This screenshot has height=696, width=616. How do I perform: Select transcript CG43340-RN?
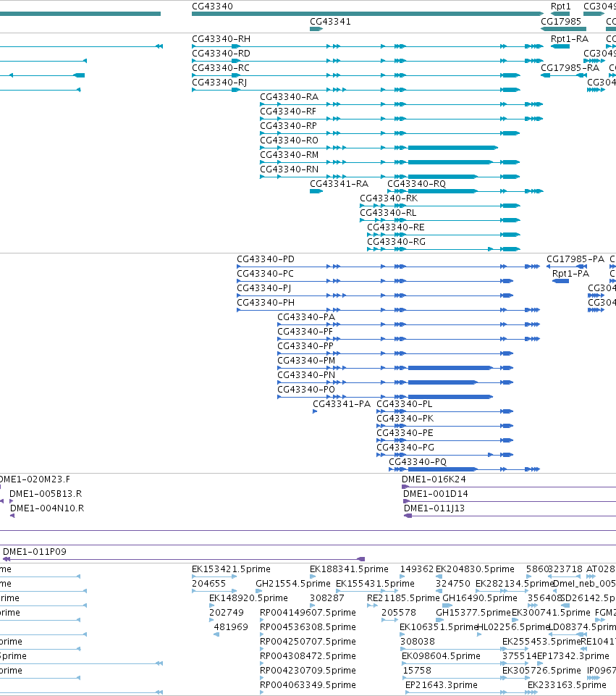point(289,169)
